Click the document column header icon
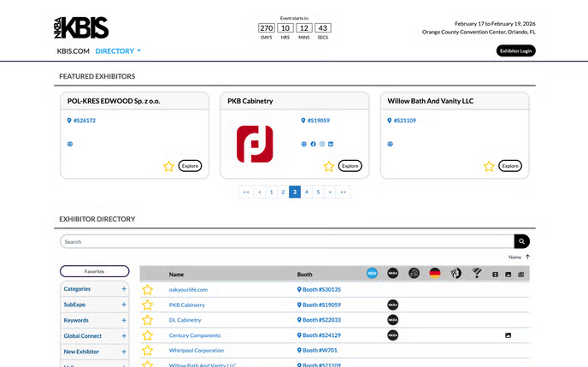588x367 pixels. 495,275
